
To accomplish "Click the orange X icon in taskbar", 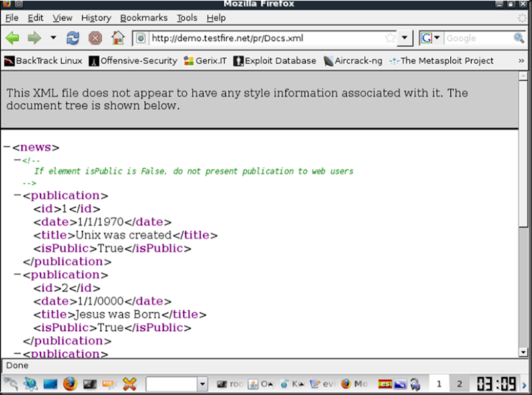I will 129,384.
